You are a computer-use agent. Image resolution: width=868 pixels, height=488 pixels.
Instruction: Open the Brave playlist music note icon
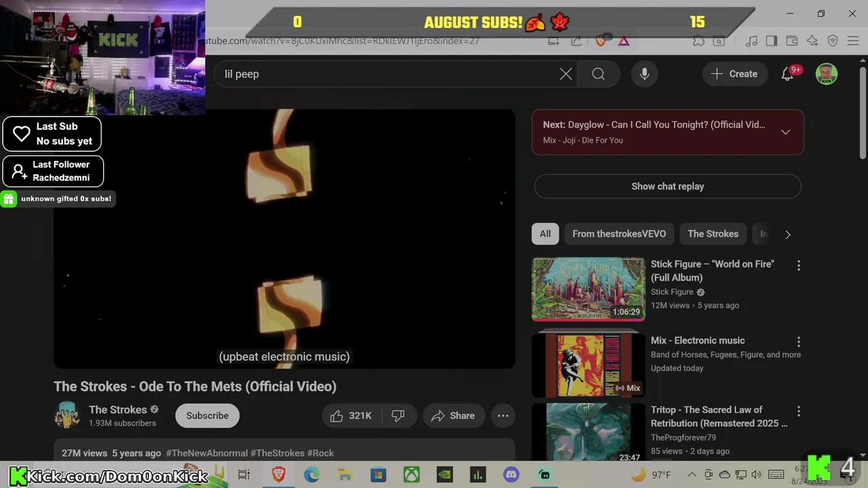pyautogui.click(x=751, y=41)
